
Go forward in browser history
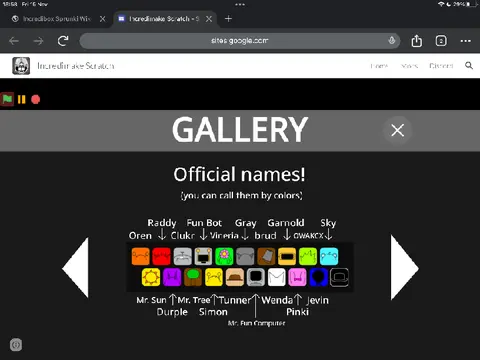pos(39,41)
